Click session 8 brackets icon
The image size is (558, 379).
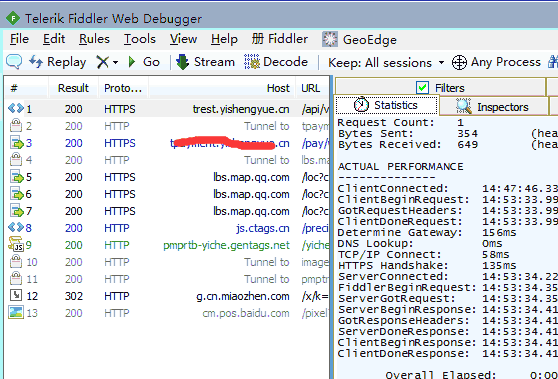[x=16, y=227]
